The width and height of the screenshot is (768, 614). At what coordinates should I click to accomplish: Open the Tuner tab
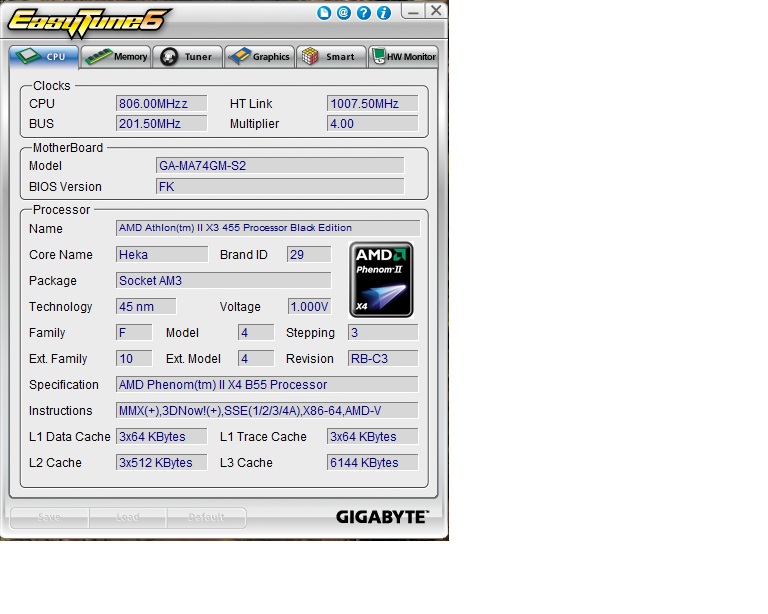coord(188,57)
